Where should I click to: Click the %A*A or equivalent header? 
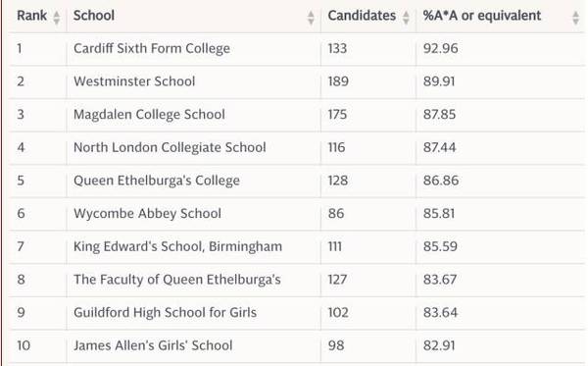(482, 16)
